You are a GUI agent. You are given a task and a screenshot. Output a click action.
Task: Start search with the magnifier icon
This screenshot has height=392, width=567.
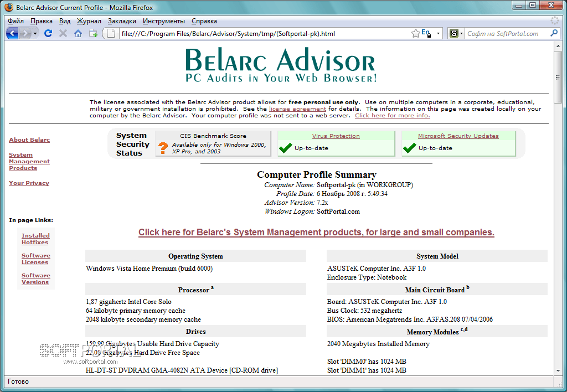[x=554, y=33]
